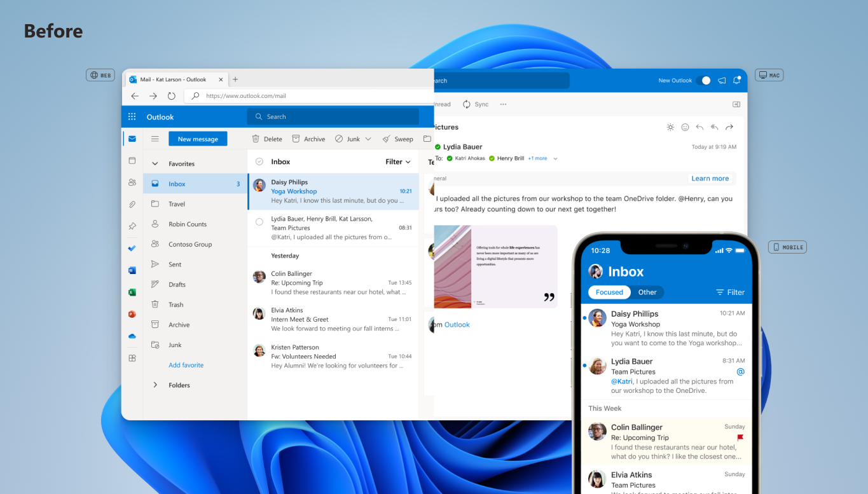The image size is (868, 494).
Task: Open the Inbox folder in Favorites
Action: (195, 184)
